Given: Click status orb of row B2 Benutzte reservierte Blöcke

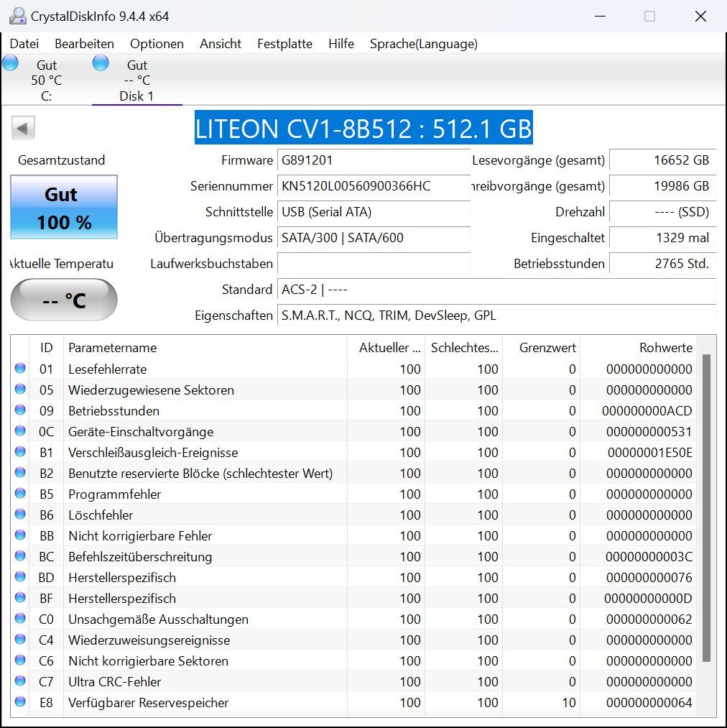Looking at the screenshot, I should (20, 473).
